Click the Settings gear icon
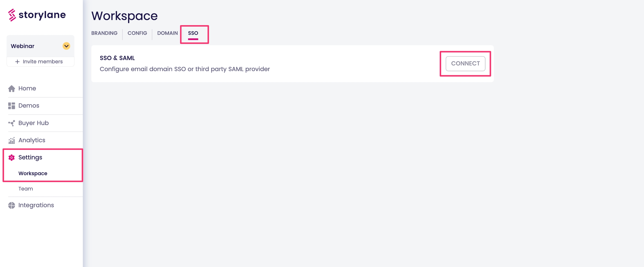The image size is (644, 267). tap(11, 158)
